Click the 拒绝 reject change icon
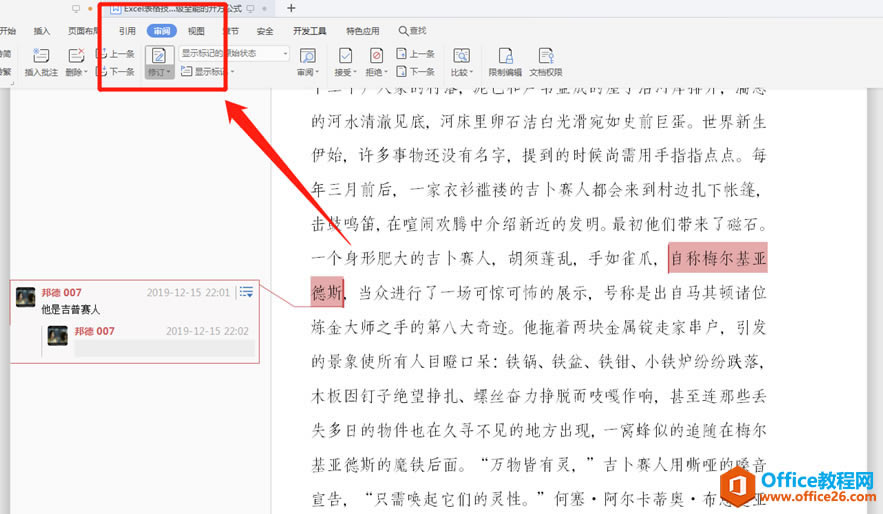The image size is (883, 514). pos(376,56)
